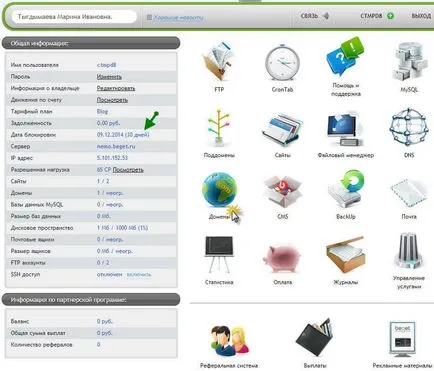Click the Почтовые ящики value
Viewport: 434px width, 371px height.
click(x=110, y=239)
